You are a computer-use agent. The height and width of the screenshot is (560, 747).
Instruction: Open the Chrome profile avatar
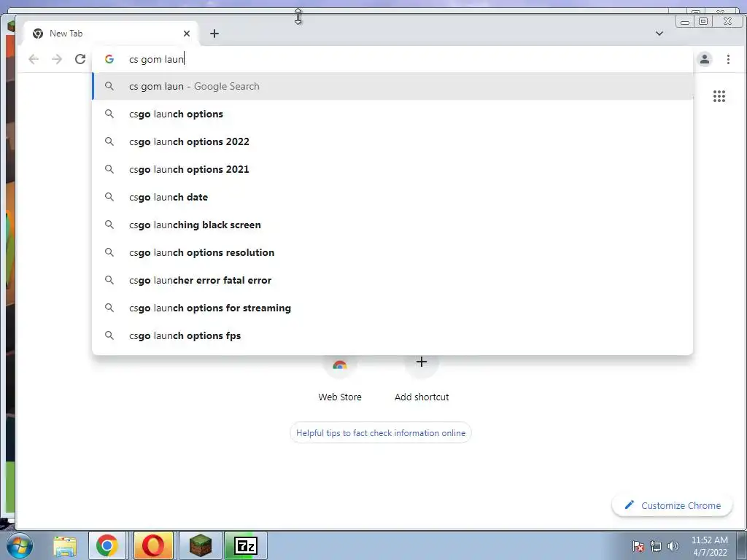click(x=705, y=59)
